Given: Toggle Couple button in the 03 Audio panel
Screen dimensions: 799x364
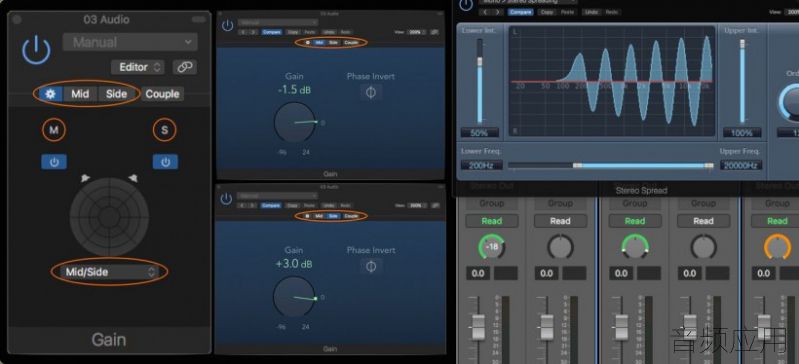Looking at the screenshot, I should pyautogui.click(x=162, y=94).
